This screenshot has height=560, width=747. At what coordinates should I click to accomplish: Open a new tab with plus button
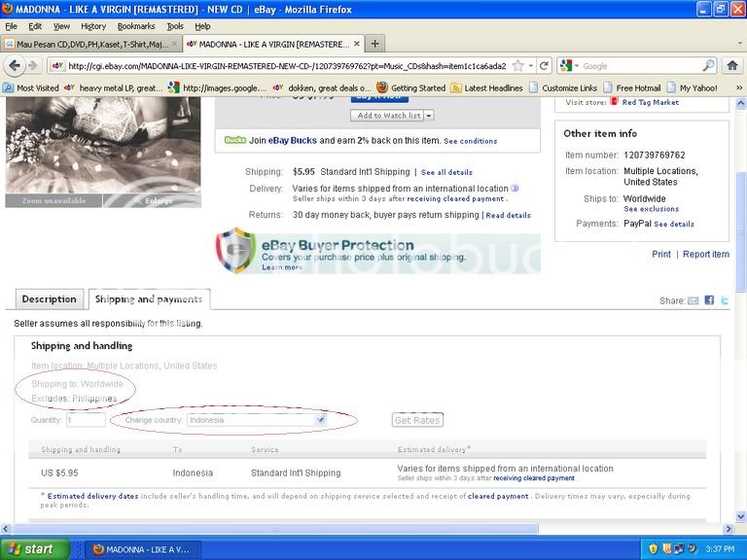tap(374, 44)
